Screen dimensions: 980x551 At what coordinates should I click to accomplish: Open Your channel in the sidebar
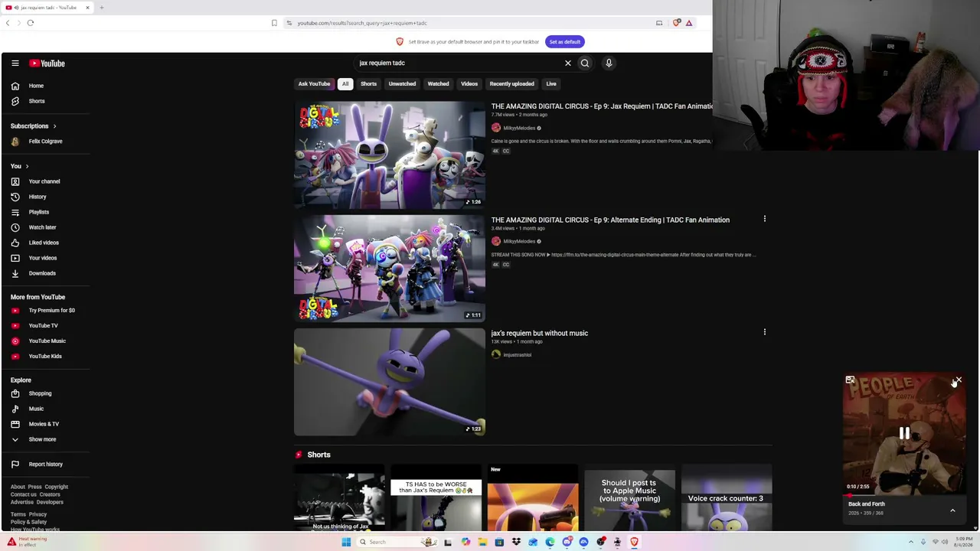(46, 181)
